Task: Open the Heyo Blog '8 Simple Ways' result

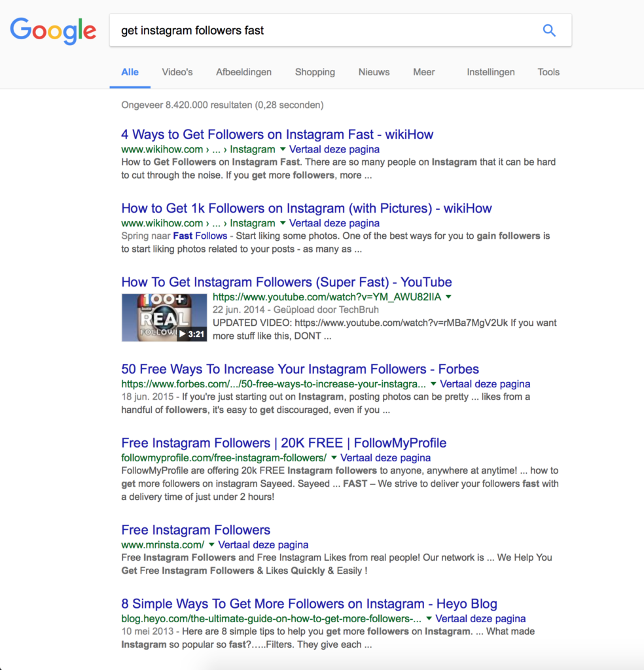Action: tap(310, 604)
